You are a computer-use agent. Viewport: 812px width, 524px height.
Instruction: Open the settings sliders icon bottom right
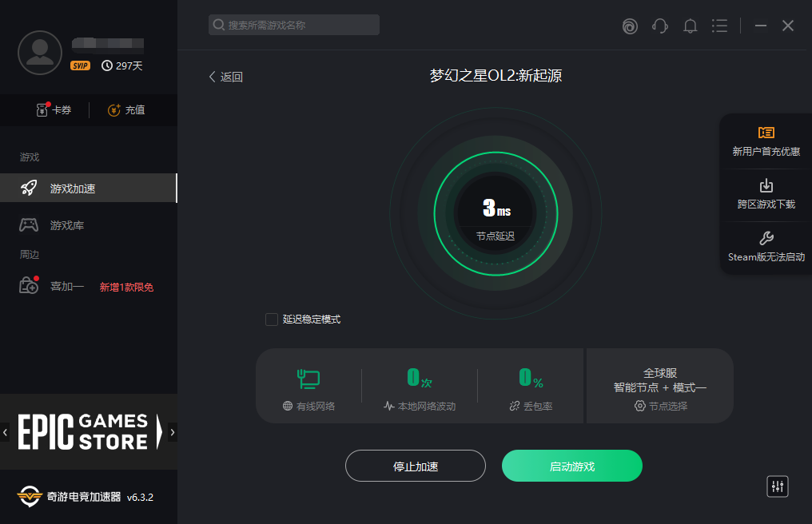tap(778, 486)
